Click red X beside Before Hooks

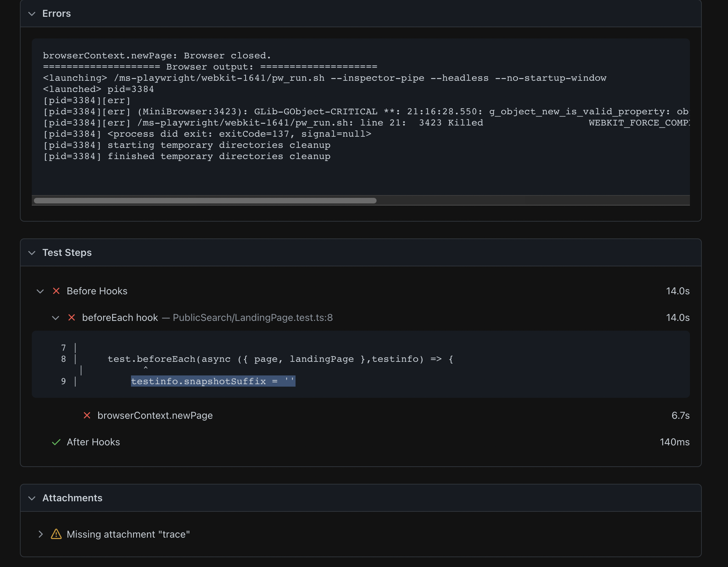click(56, 291)
